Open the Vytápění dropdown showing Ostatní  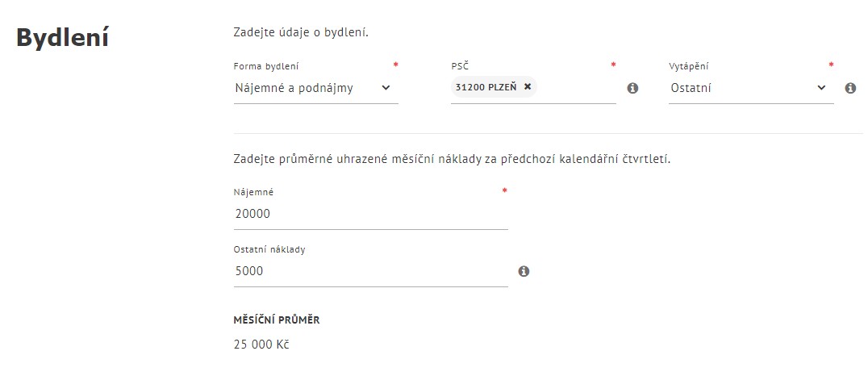pyautogui.click(x=751, y=88)
